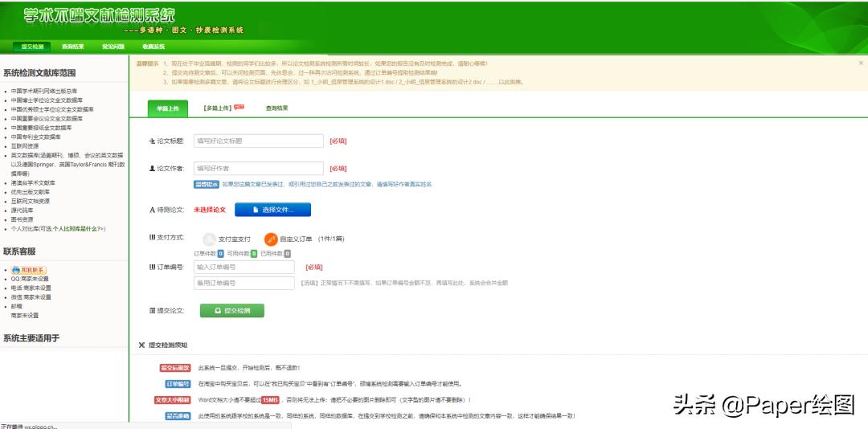Click the 和我联系 contact button in the sidebar
This screenshot has width=868, height=429.
[29, 270]
